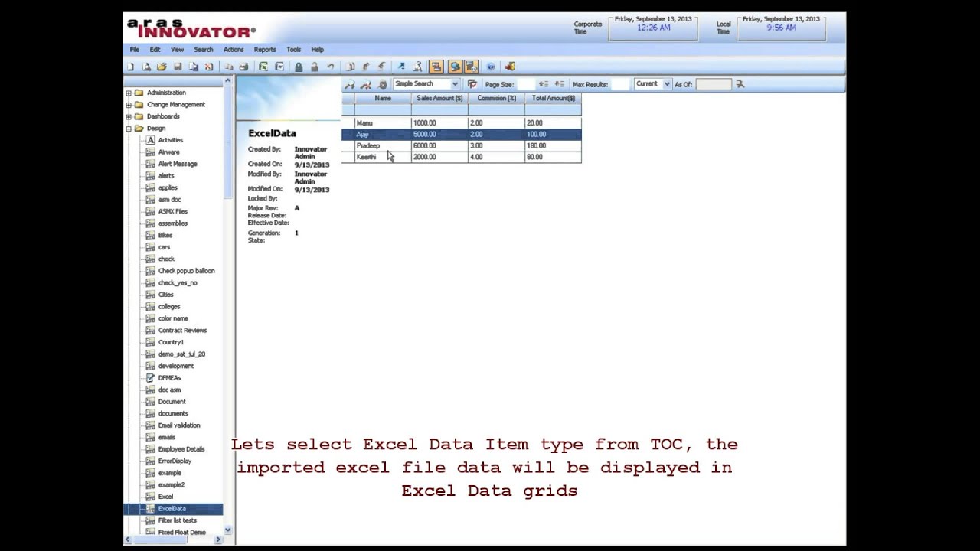The width and height of the screenshot is (980, 551).
Task: Click the Page Size input field
Action: coord(526,84)
